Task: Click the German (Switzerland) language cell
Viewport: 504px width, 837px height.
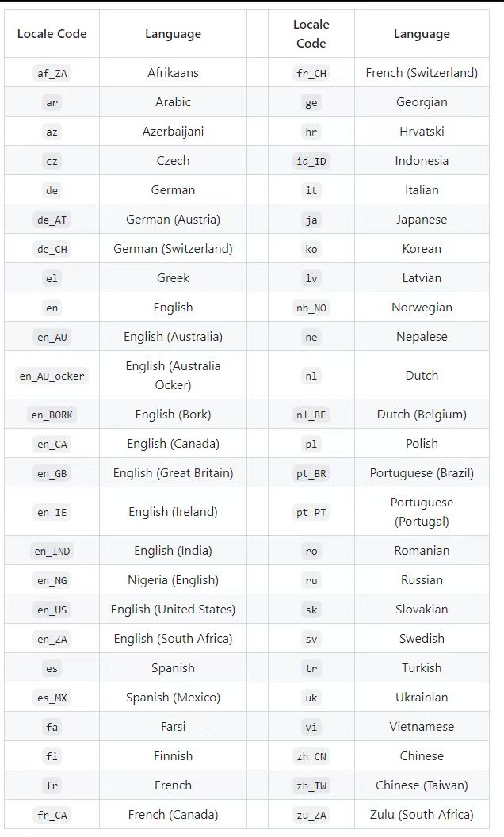Action: coord(173,249)
